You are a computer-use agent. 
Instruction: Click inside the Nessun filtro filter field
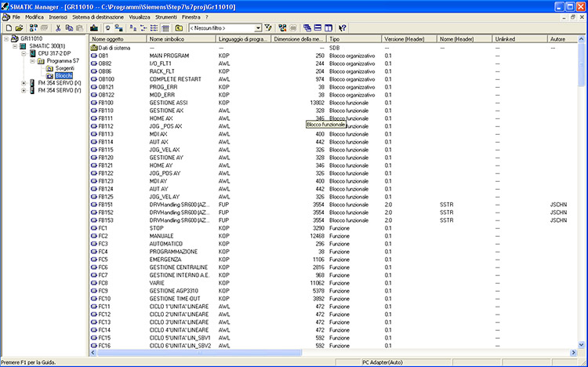[222, 28]
